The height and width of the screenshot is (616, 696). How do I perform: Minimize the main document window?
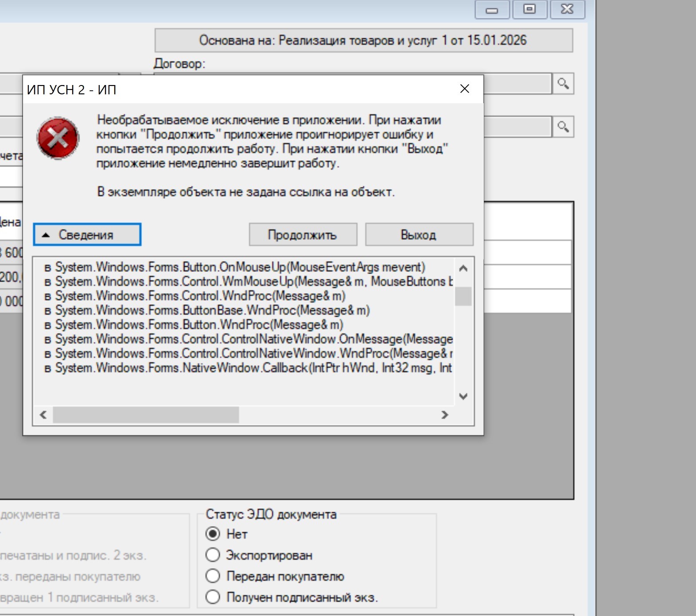(x=492, y=10)
